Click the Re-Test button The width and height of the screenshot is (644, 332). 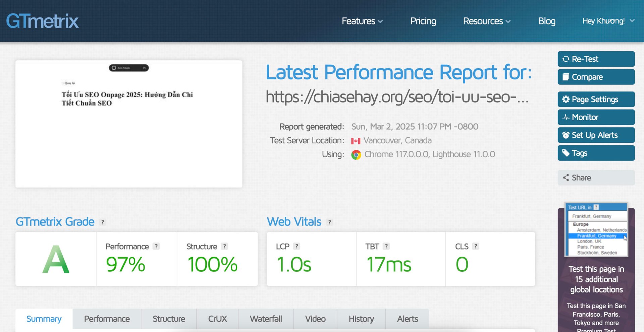coord(596,59)
